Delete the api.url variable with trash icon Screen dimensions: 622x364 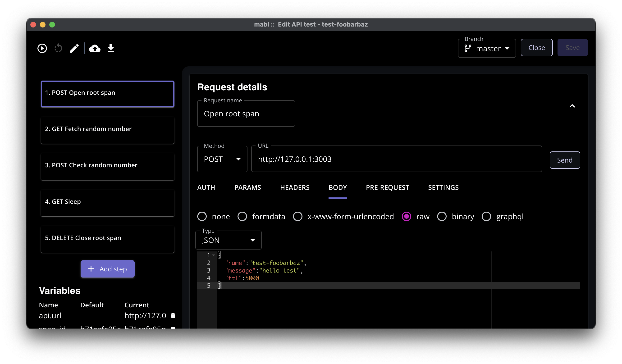pos(173,316)
